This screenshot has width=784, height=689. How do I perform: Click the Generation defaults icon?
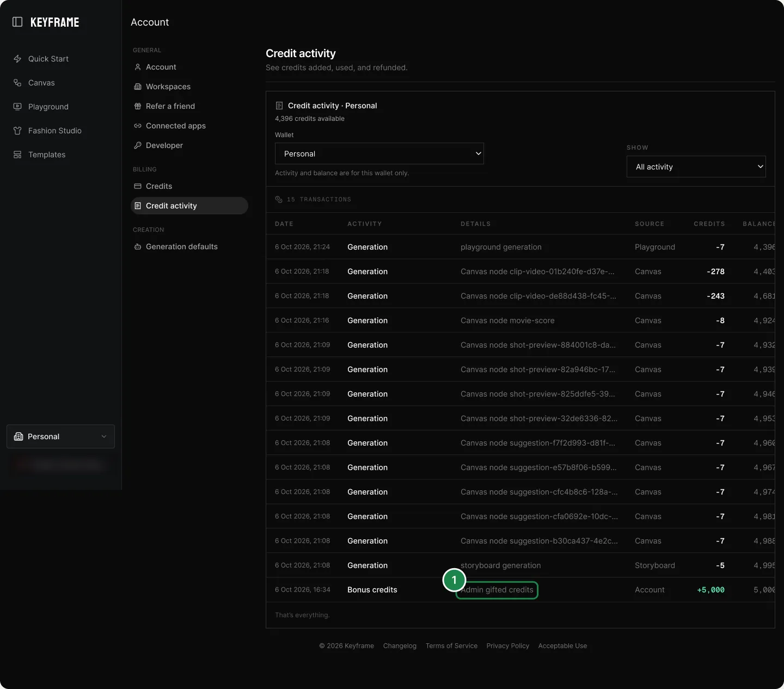click(138, 247)
